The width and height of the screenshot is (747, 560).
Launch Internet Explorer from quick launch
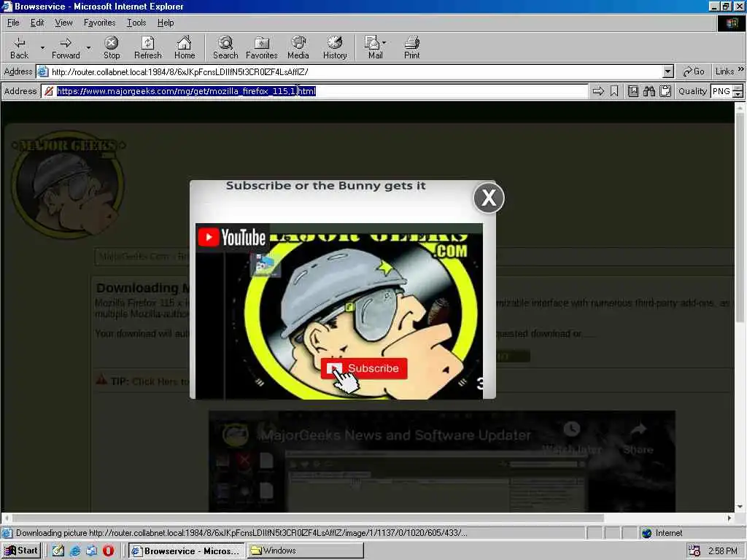75,551
